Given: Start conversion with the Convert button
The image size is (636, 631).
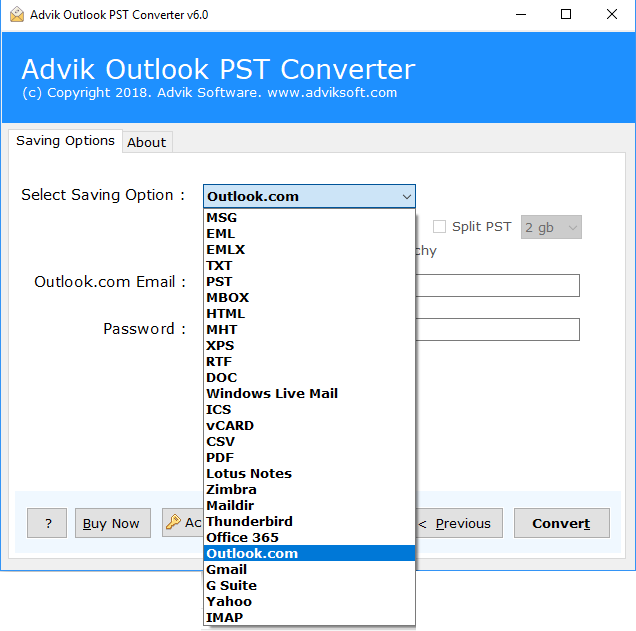Looking at the screenshot, I should (x=562, y=523).
